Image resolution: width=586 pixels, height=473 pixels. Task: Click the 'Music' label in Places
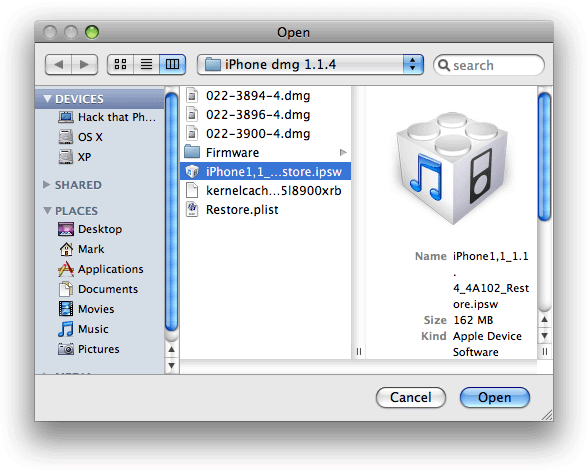93,329
